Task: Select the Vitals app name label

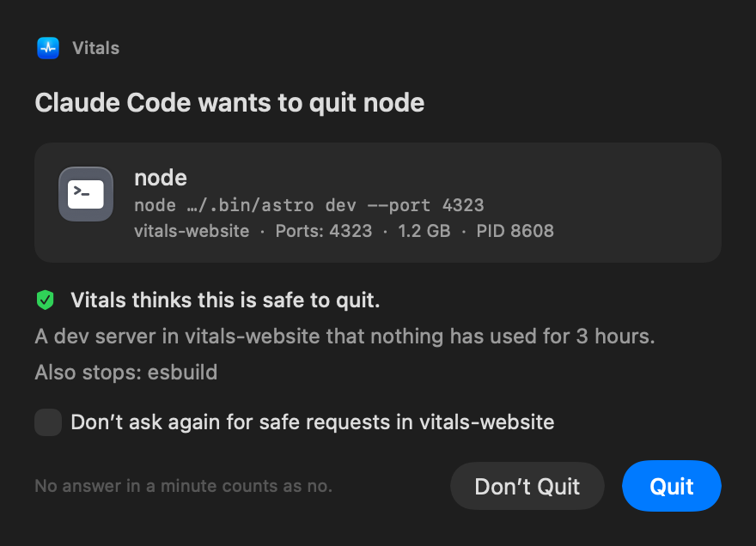Action: click(95, 48)
